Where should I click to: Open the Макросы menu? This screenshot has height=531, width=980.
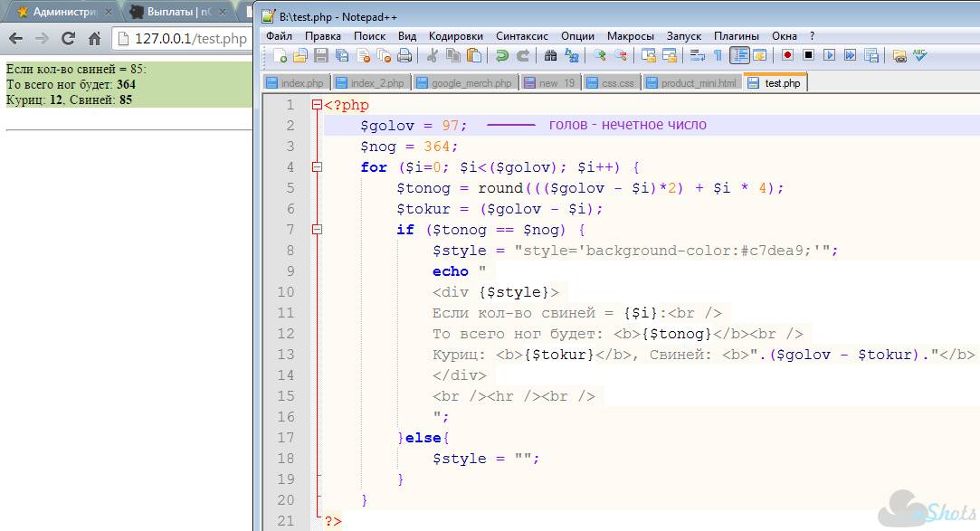(630, 36)
